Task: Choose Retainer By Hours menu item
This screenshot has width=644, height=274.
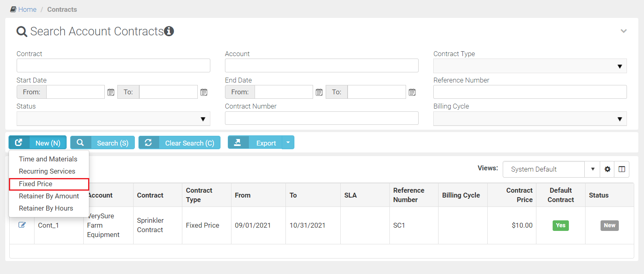Action: (46, 208)
